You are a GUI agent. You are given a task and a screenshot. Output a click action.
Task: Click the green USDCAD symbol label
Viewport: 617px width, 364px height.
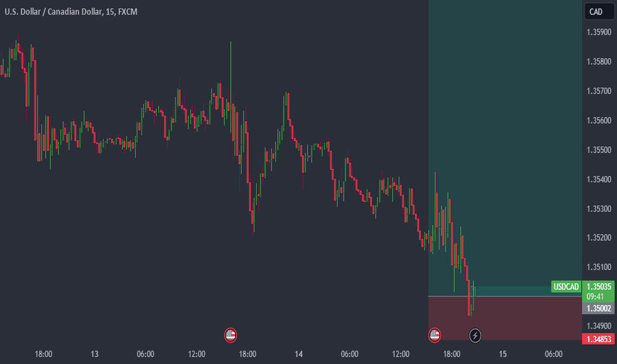pyautogui.click(x=566, y=287)
